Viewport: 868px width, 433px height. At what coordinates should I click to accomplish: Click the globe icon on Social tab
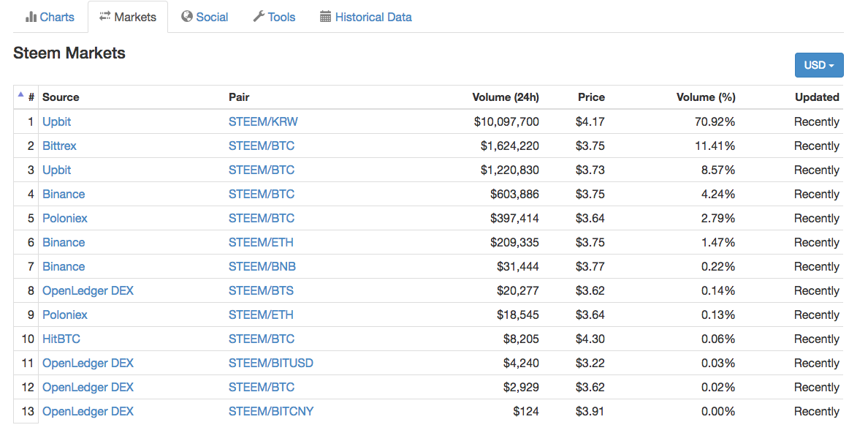(187, 17)
